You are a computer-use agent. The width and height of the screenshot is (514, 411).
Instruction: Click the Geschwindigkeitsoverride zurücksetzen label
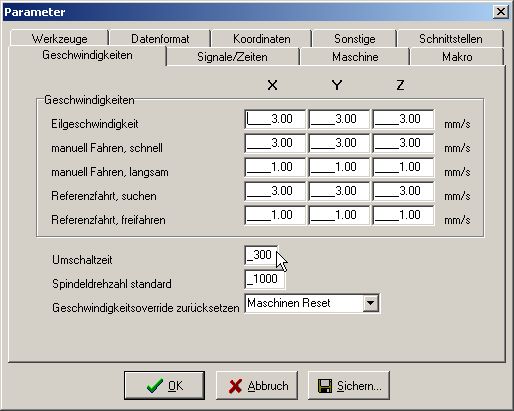(146, 308)
